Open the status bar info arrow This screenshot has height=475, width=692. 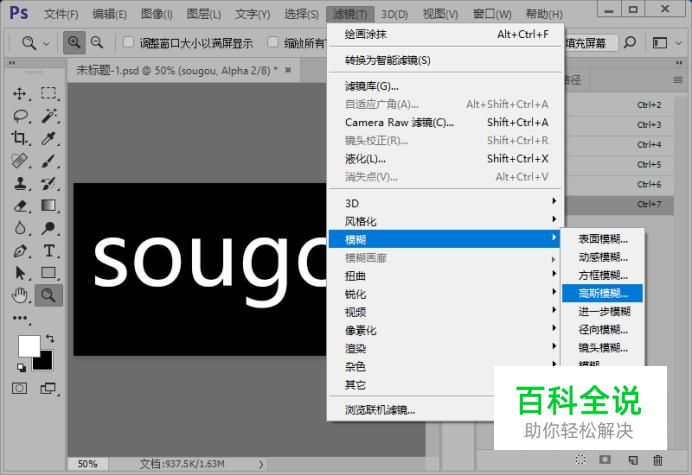pos(261,464)
